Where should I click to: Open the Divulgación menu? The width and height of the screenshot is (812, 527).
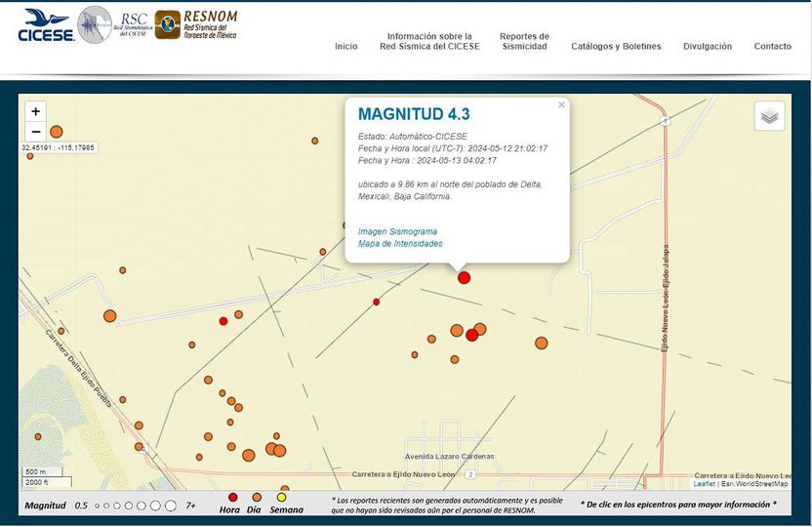708,46
